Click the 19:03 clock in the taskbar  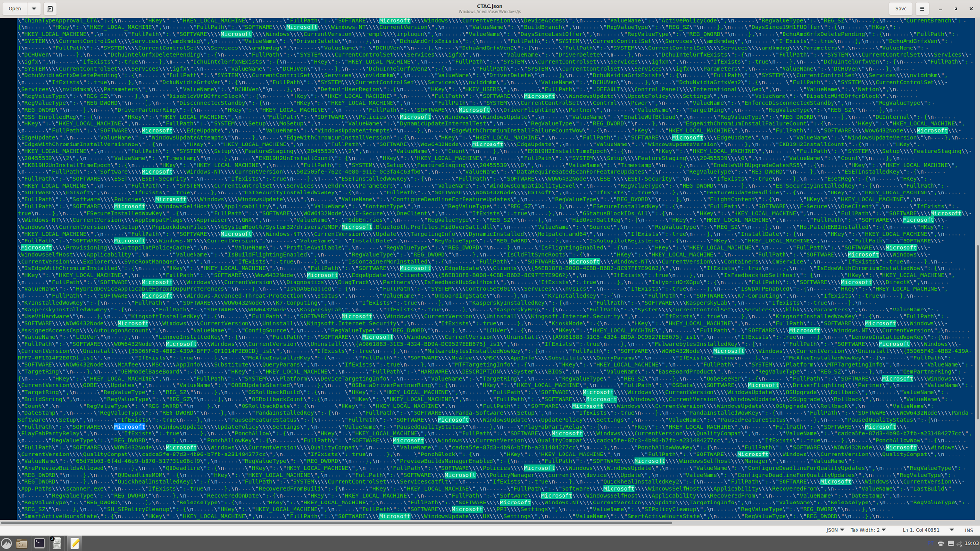click(972, 543)
